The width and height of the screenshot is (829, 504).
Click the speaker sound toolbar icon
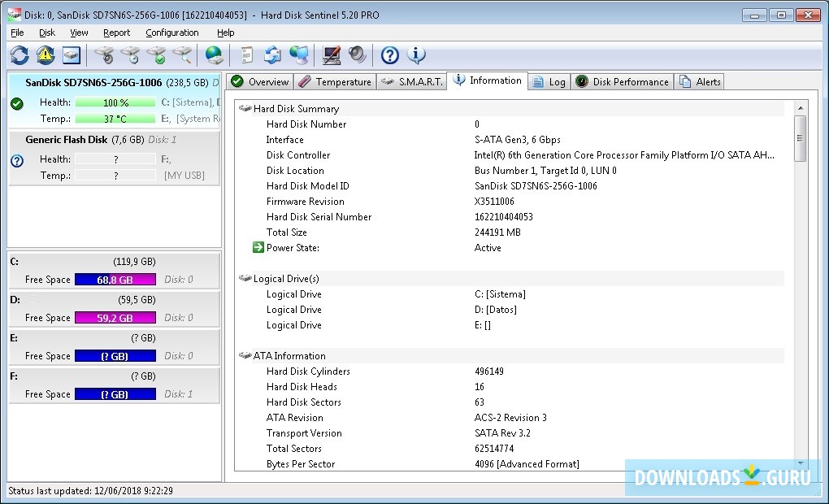coord(357,55)
